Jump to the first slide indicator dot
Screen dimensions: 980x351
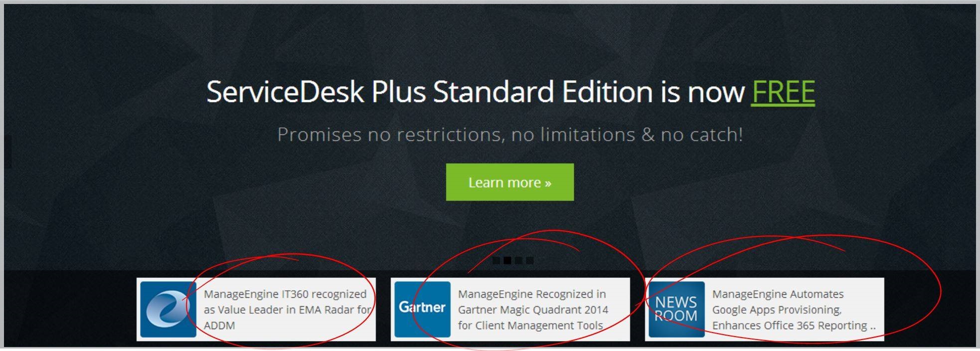(496, 260)
